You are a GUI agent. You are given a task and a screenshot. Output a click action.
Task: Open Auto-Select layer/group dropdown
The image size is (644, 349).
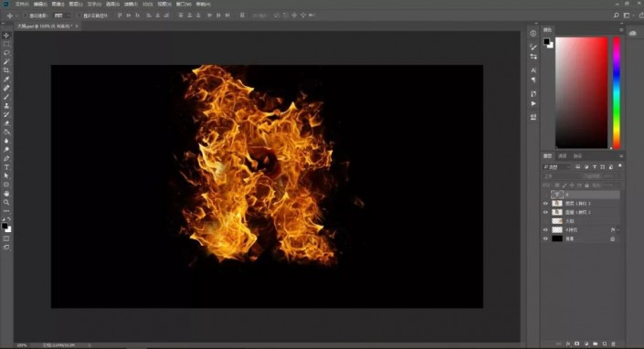click(62, 16)
